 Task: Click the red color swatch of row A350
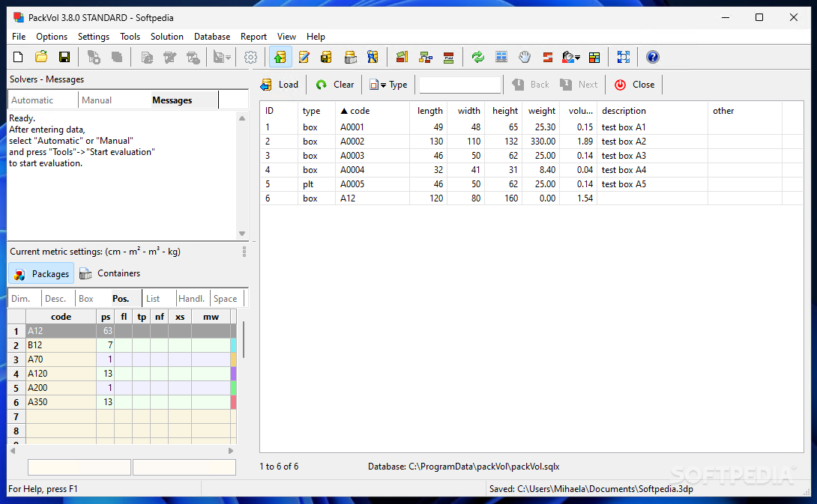click(233, 402)
